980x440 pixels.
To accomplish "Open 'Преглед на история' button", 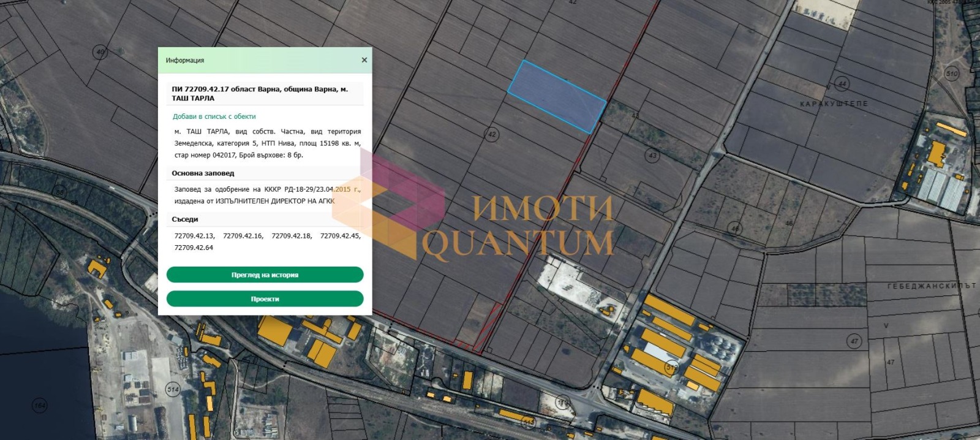I will [265, 275].
